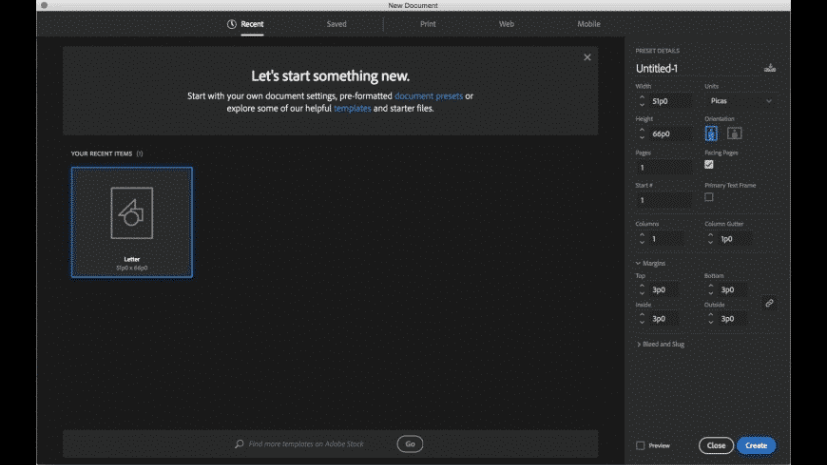827x465 pixels.
Task: Open the Units dropdown
Action: (x=740, y=101)
